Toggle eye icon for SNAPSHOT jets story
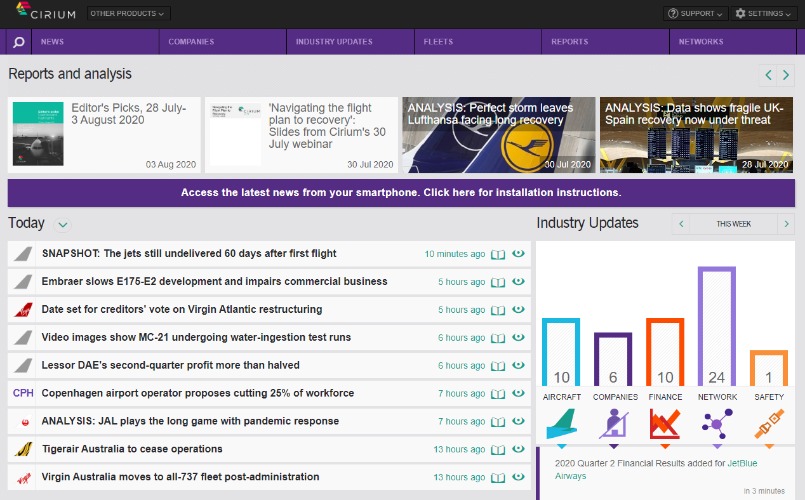The height and width of the screenshot is (500, 805). [x=519, y=253]
